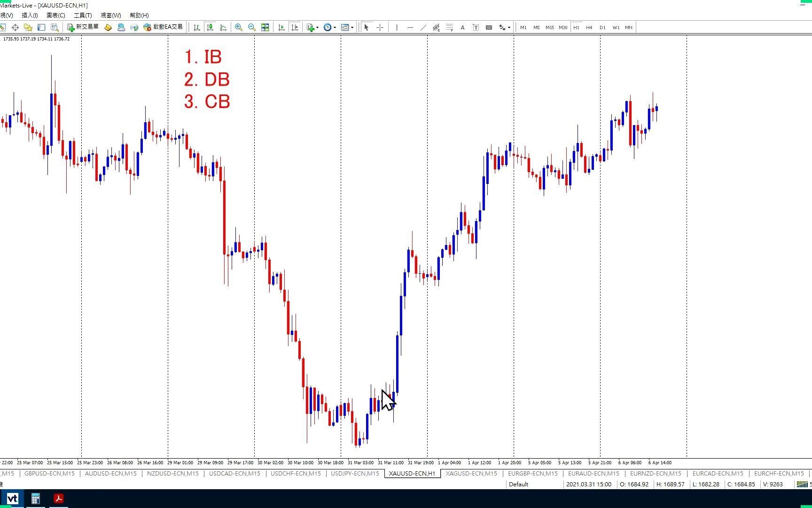812x508 pixels.
Task: Switch to USDCHF-ECN,M15 chart tab
Action: pos(296,474)
